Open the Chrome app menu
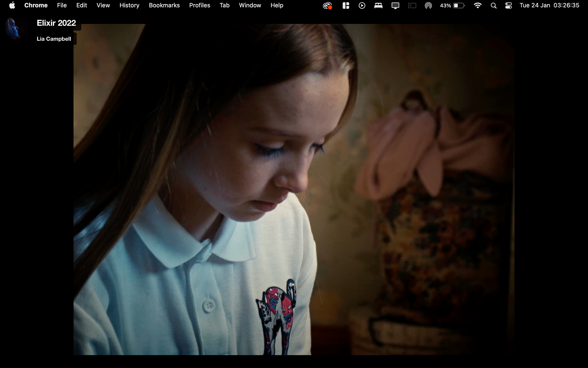Screen dimensions: 588x368 click(36, 6)
